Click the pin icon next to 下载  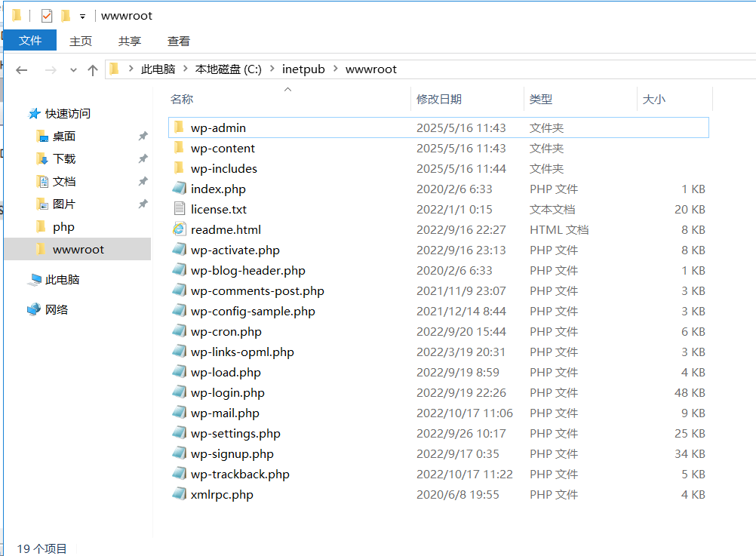[x=143, y=158]
